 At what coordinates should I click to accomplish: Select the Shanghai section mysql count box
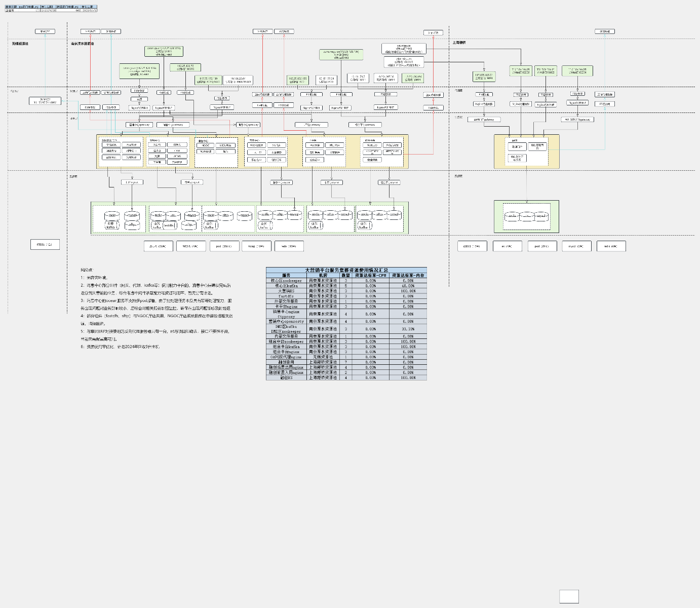576,246
